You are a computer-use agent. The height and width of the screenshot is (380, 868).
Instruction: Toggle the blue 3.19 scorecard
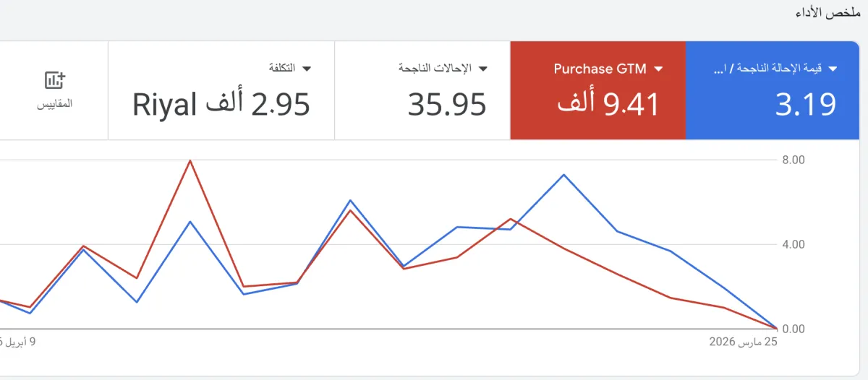click(x=772, y=90)
